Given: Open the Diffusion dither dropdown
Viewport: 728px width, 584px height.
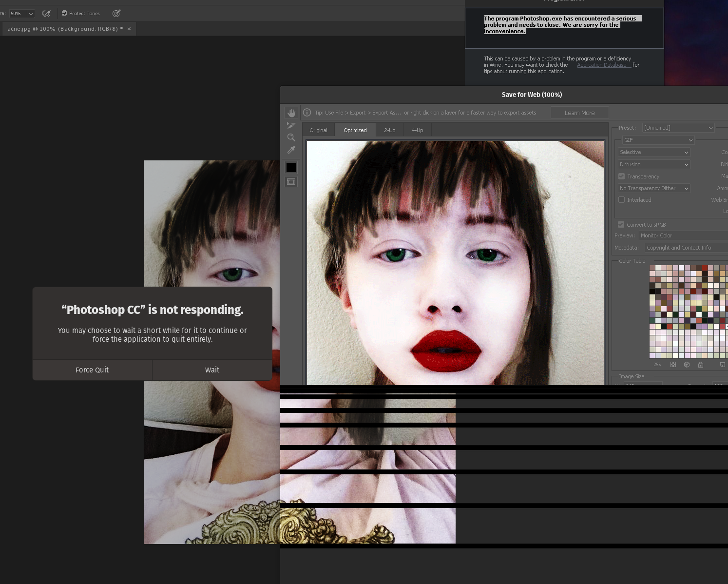Looking at the screenshot, I should 654,164.
